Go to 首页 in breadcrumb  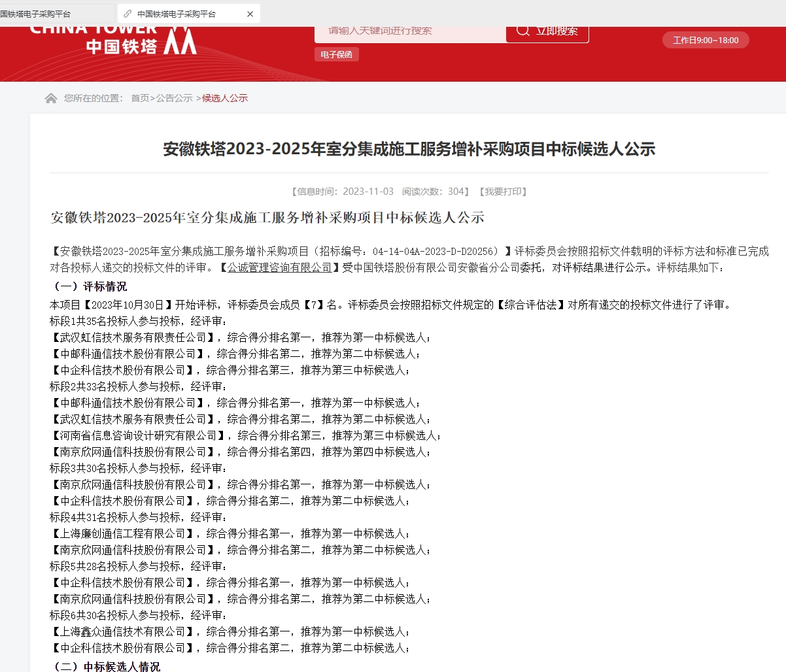tap(140, 98)
